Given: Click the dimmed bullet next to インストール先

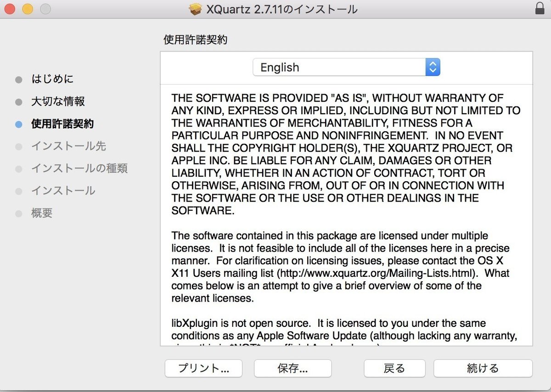Looking at the screenshot, I should (18, 146).
